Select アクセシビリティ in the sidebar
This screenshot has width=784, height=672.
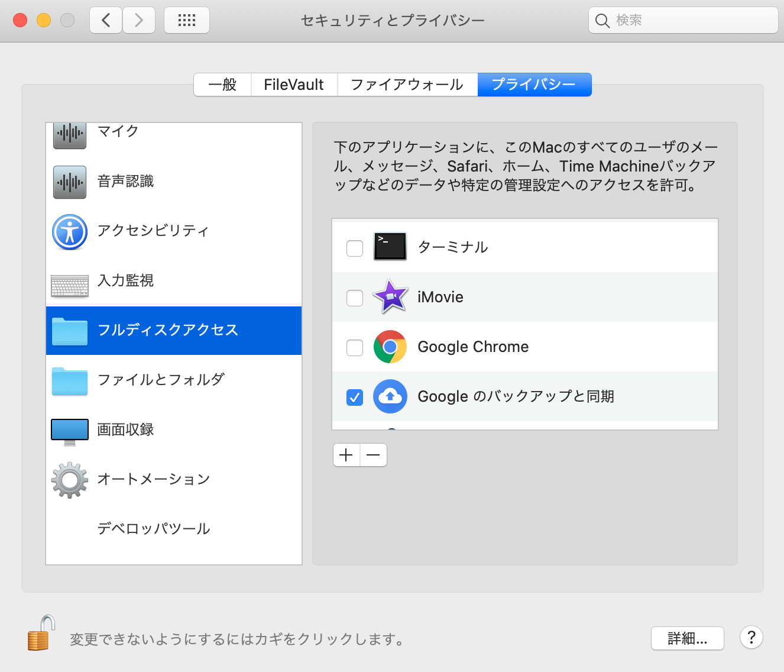[x=174, y=231]
